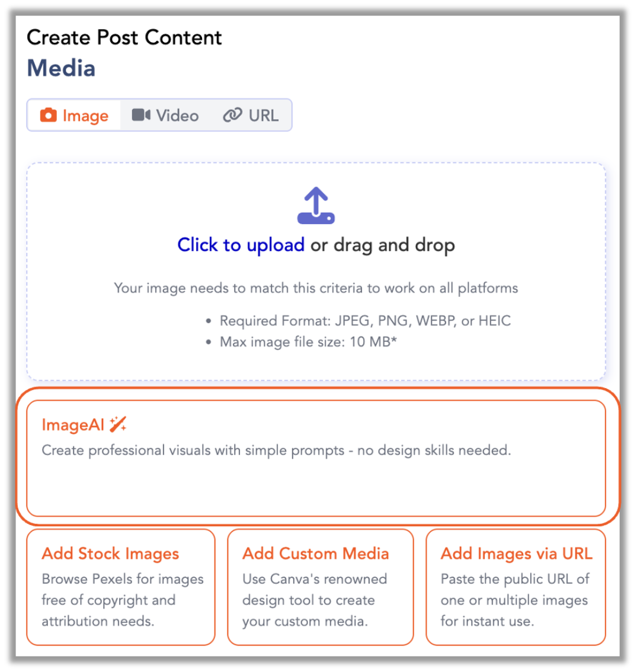Choose the Add Stock Images heading
Viewport: 634px width, 672px height.
tap(110, 553)
